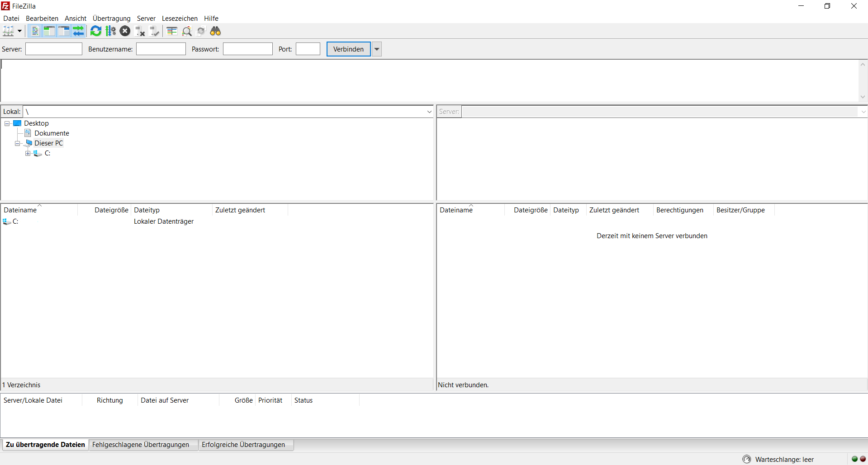
Task: Open the quickconnect history dropdown beside Verbinden
Action: 377,49
